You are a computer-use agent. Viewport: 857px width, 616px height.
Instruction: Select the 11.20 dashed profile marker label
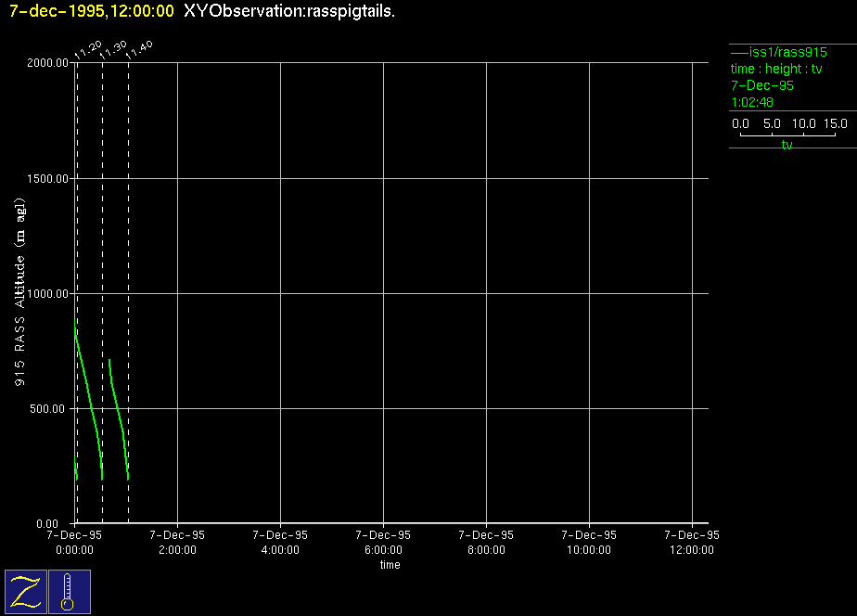[x=88, y=51]
